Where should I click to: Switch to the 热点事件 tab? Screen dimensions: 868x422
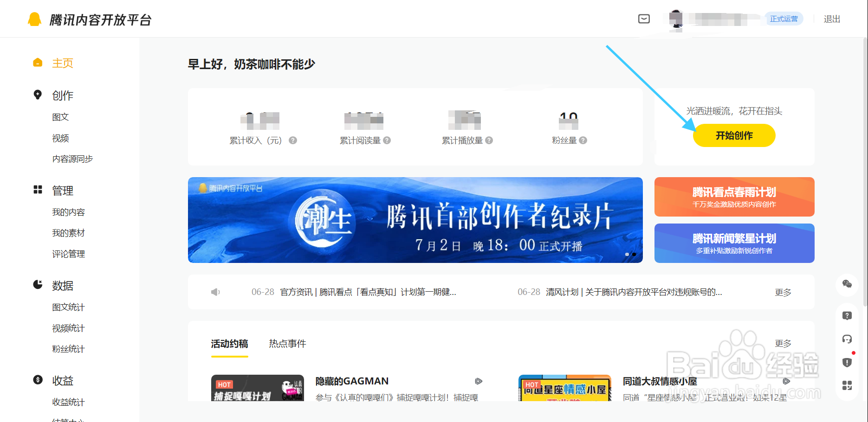[287, 344]
